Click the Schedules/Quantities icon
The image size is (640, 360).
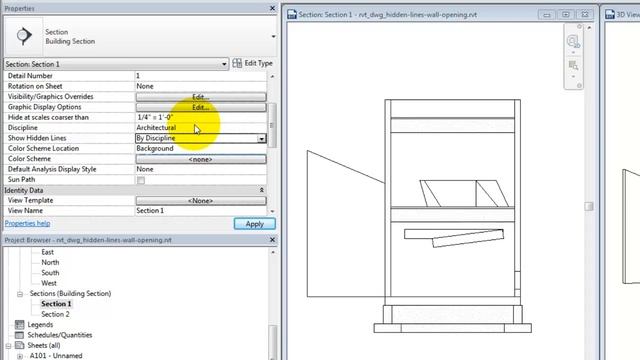(x=19, y=335)
